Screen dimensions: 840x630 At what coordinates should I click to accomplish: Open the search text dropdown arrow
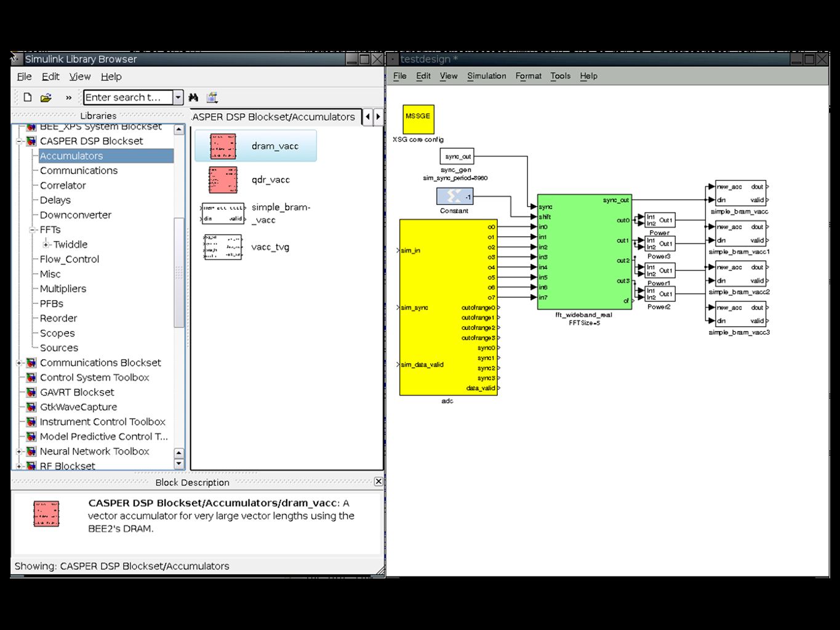[178, 97]
